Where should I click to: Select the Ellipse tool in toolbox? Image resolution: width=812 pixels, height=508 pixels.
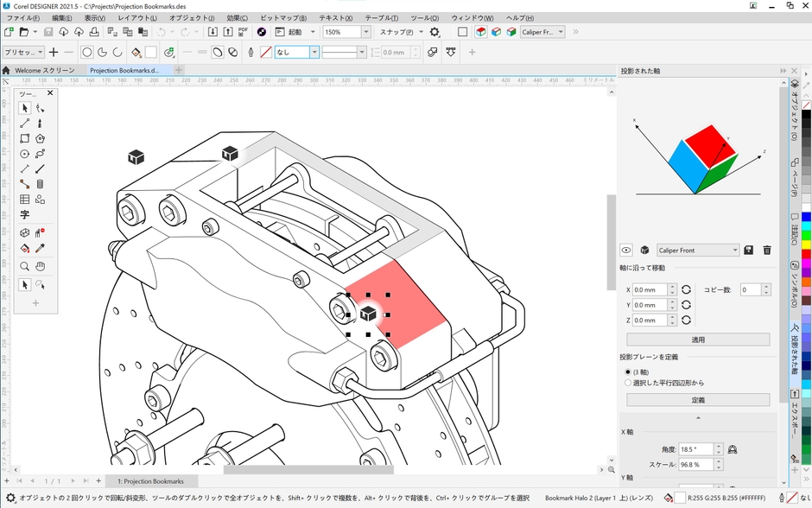click(24, 154)
